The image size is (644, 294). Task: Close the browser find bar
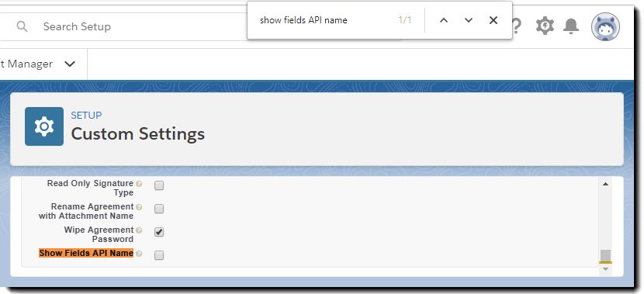pos(493,20)
